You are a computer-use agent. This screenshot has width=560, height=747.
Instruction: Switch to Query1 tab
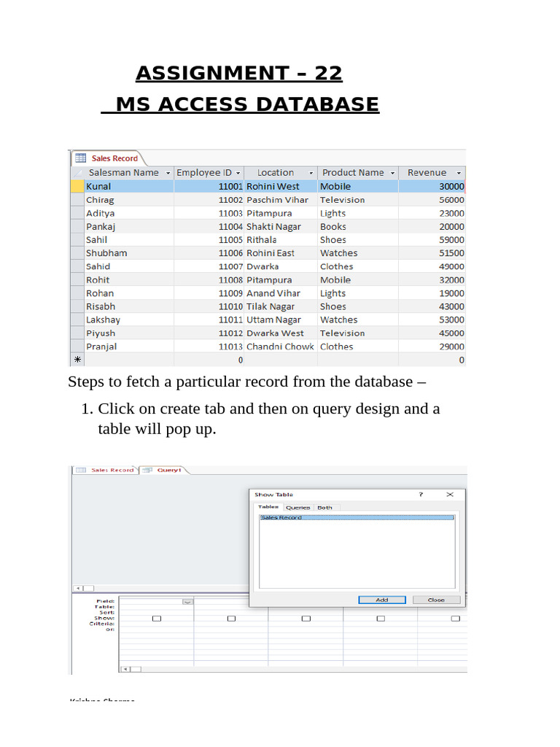[x=165, y=471]
